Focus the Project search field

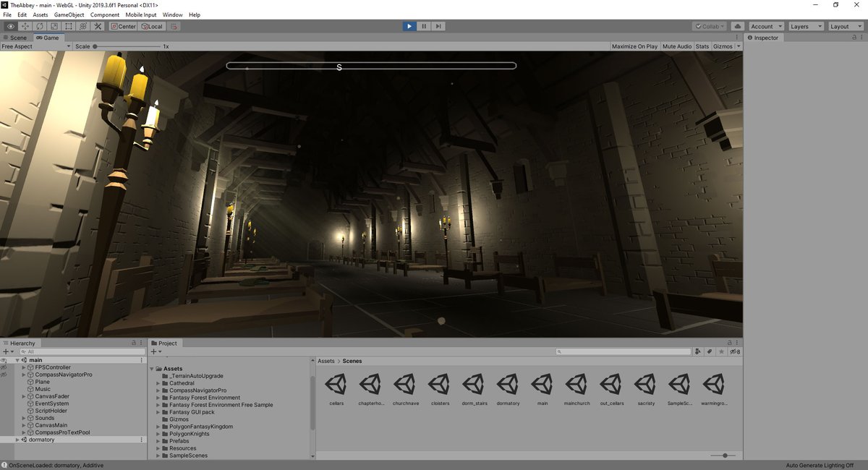pyautogui.click(x=624, y=352)
